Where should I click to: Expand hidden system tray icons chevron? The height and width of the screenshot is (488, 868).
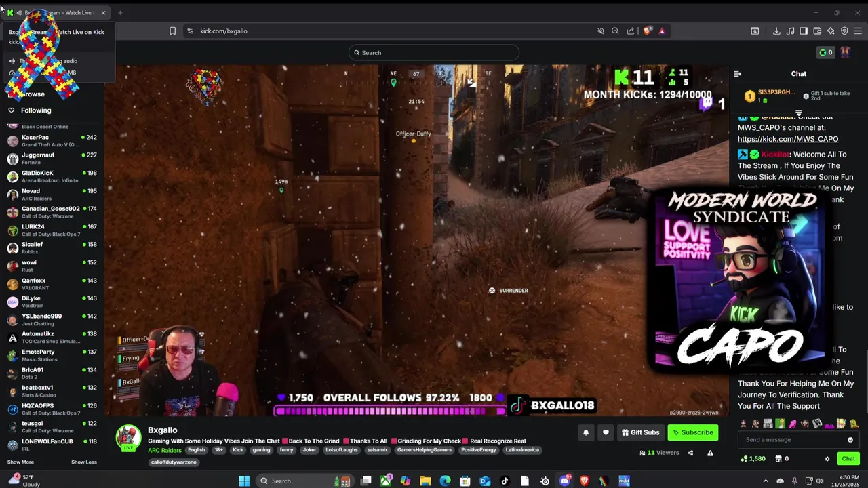[766, 481]
